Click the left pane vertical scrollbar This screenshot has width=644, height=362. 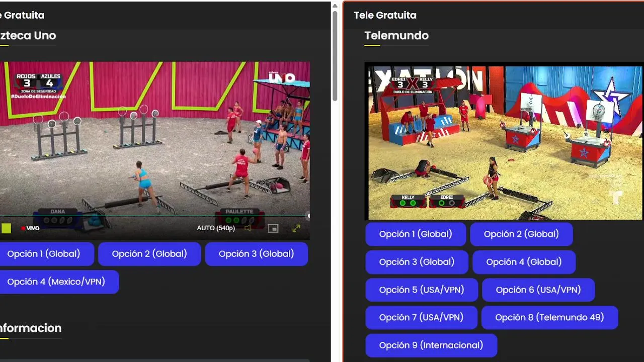point(335,55)
